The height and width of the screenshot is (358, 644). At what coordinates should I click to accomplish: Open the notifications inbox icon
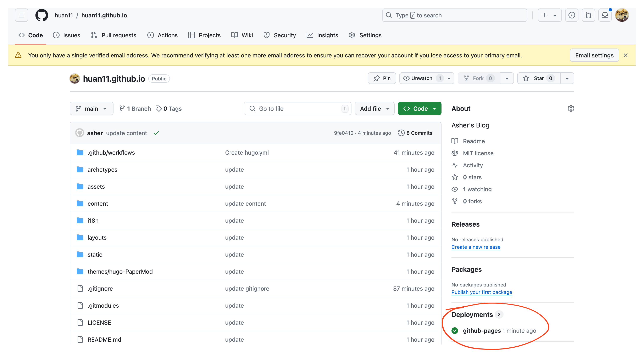click(x=605, y=15)
